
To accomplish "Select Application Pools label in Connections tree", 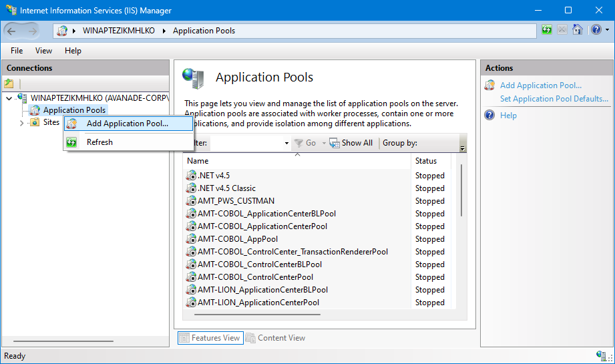I will coord(75,110).
